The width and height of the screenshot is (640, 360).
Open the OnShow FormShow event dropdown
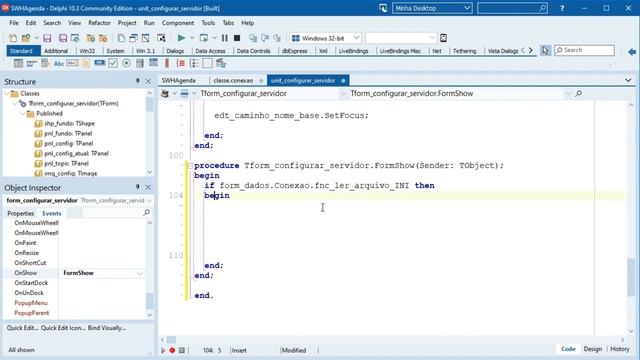click(x=140, y=273)
